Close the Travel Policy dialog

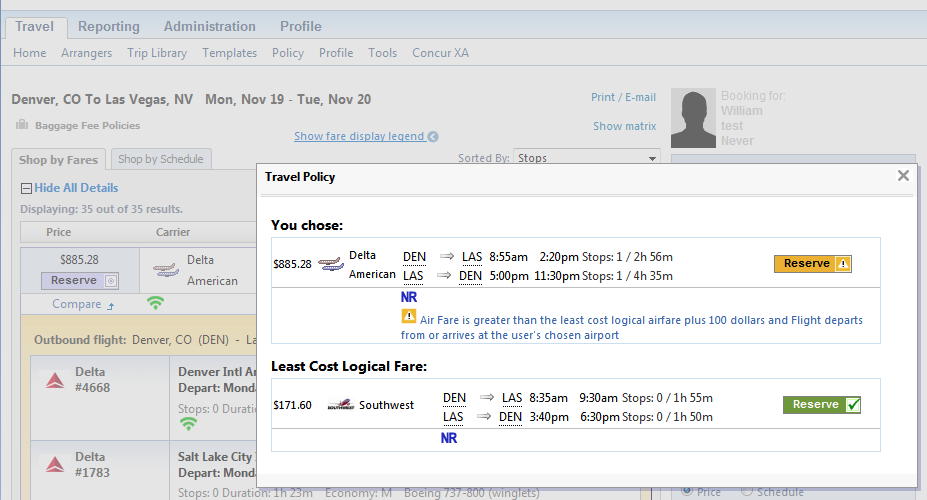[x=903, y=176]
